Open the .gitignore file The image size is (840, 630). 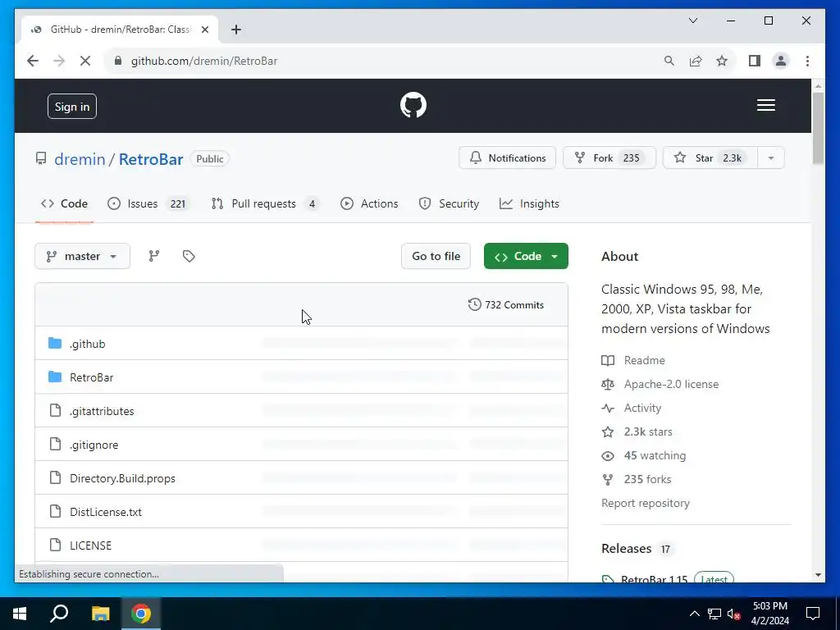94,445
